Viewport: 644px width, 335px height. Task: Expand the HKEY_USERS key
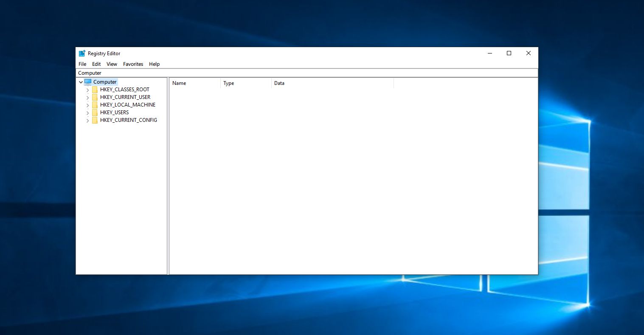click(x=88, y=113)
